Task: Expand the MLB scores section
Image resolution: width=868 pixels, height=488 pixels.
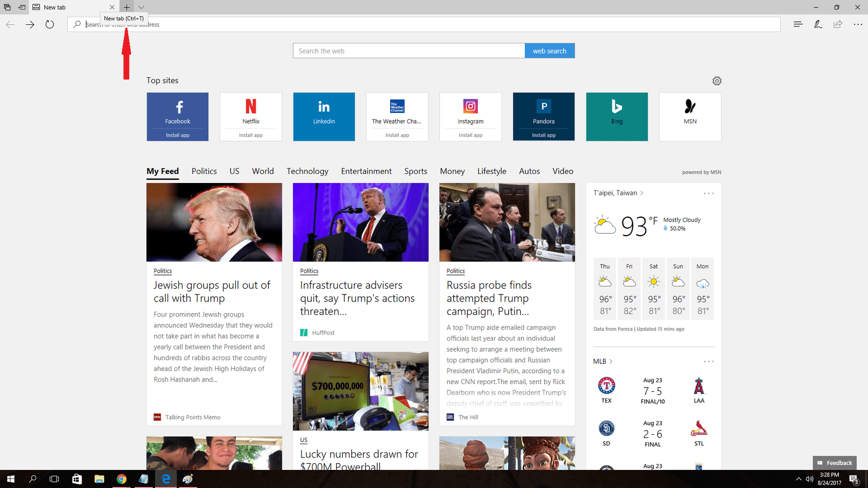Action: click(x=611, y=361)
